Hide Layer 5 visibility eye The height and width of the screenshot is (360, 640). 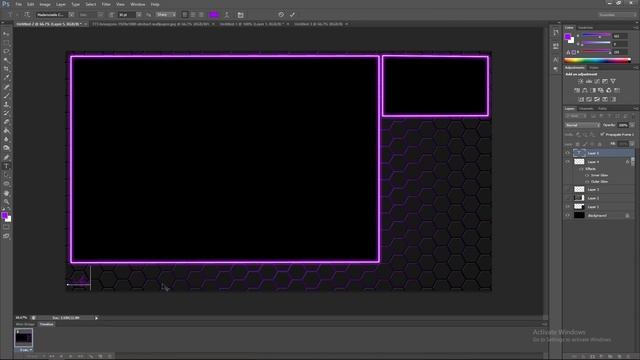[x=567, y=153]
